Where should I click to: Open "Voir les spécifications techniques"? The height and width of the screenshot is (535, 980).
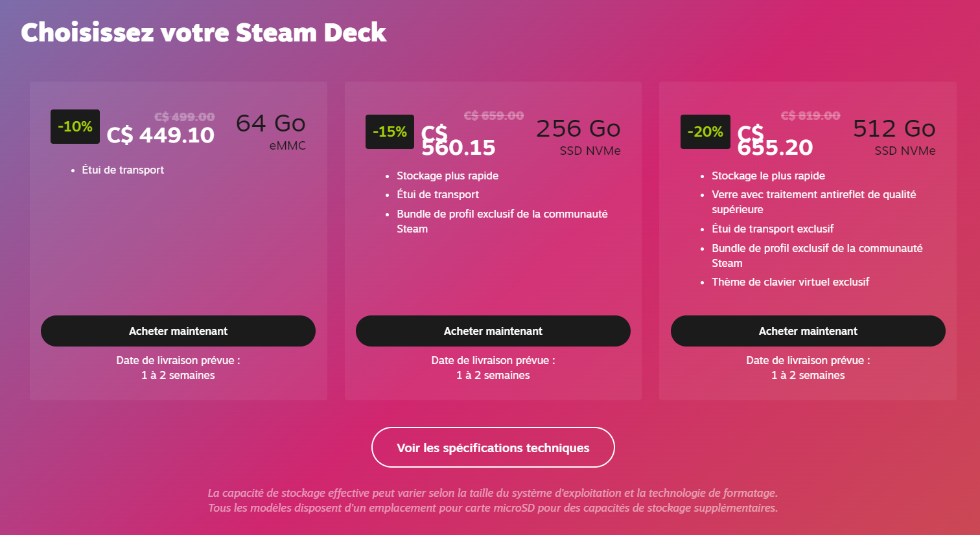tap(493, 447)
